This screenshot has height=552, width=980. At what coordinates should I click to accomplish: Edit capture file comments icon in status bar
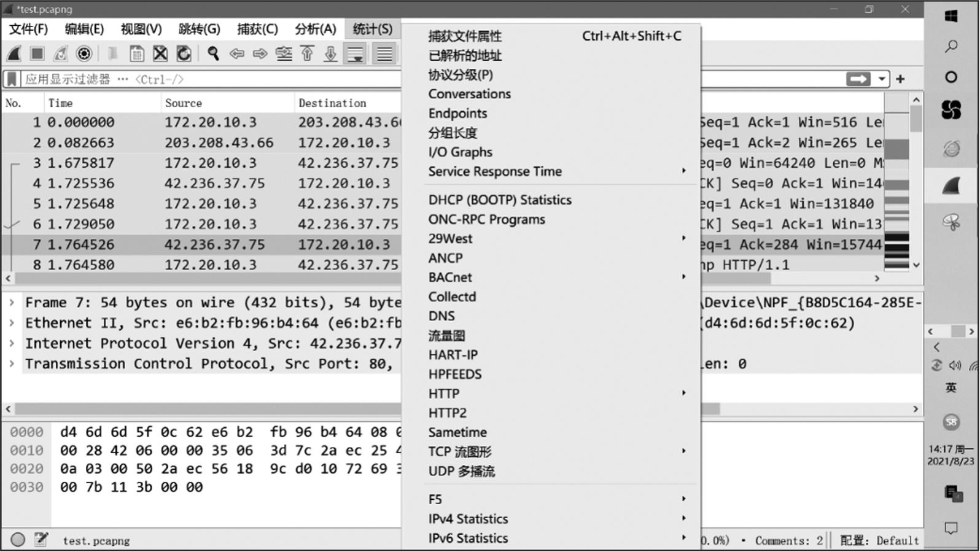[x=41, y=540]
